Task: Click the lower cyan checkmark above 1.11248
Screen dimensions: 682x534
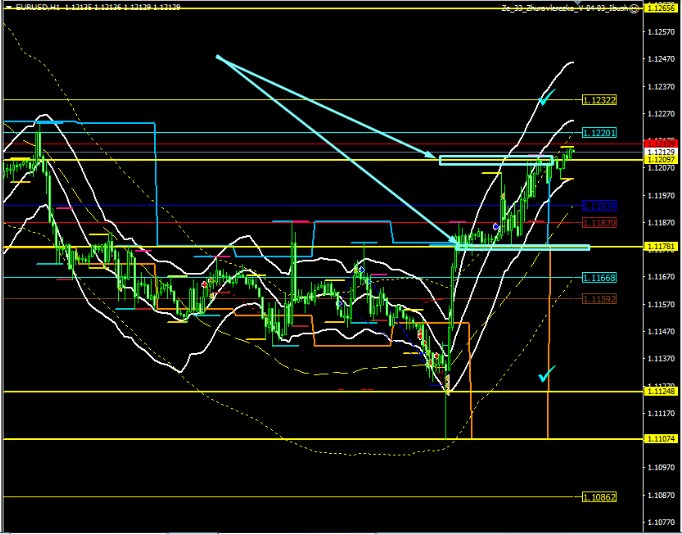Action: tap(545, 375)
